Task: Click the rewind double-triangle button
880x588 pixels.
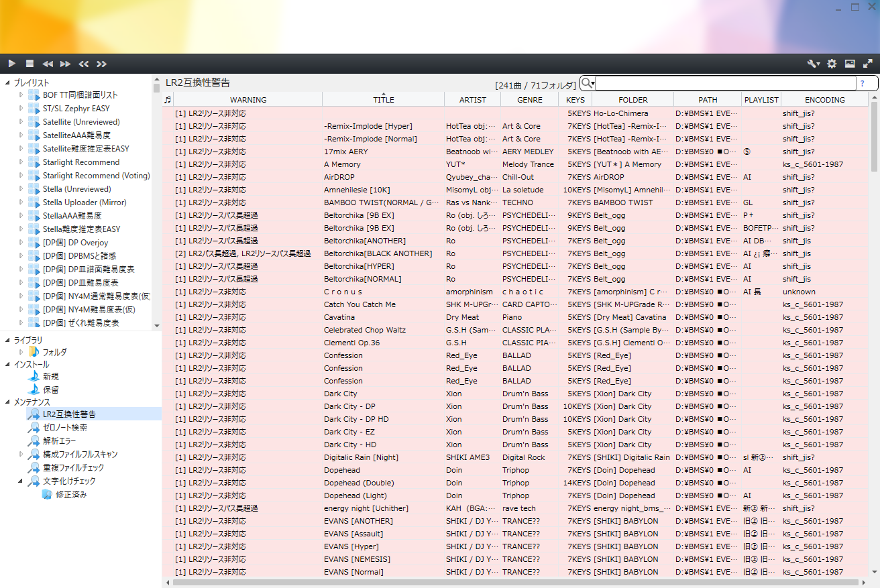Action: tap(48, 64)
